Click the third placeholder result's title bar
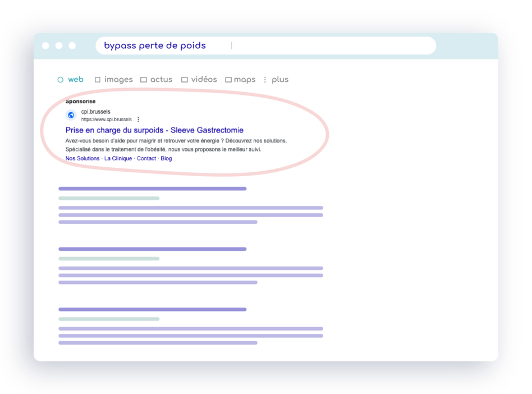This screenshot has width=532, height=394. (x=152, y=309)
